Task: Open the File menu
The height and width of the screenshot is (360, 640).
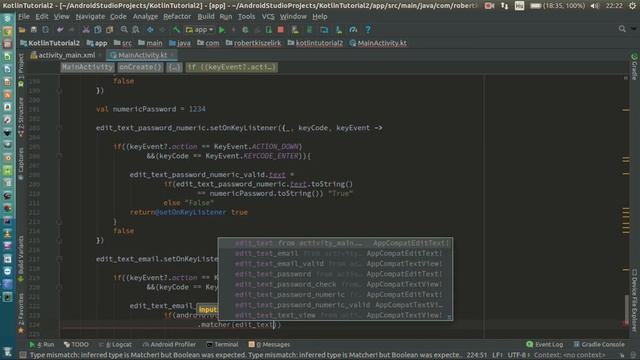Action: click(24, 17)
